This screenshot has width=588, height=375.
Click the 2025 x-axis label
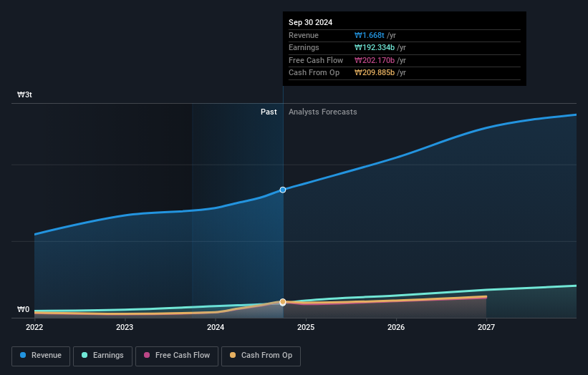[x=306, y=328]
